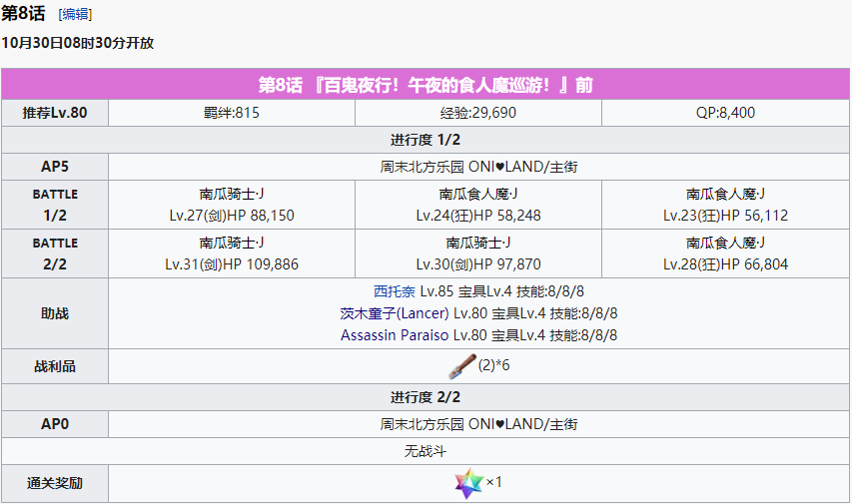Viewport: 852px width, 504px height.
Task: Click the 战利品 loot row label
Action: click(x=55, y=366)
